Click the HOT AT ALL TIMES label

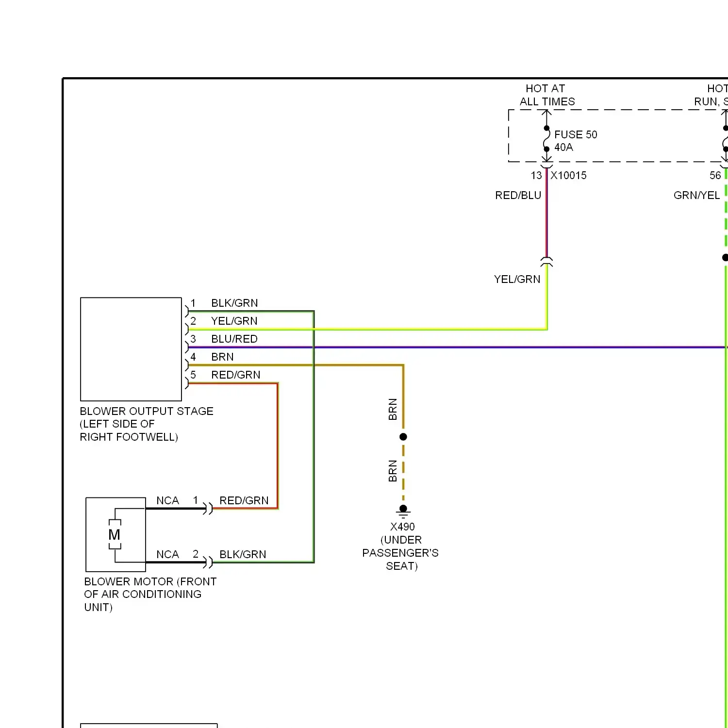pyautogui.click(x=547, y=95)
